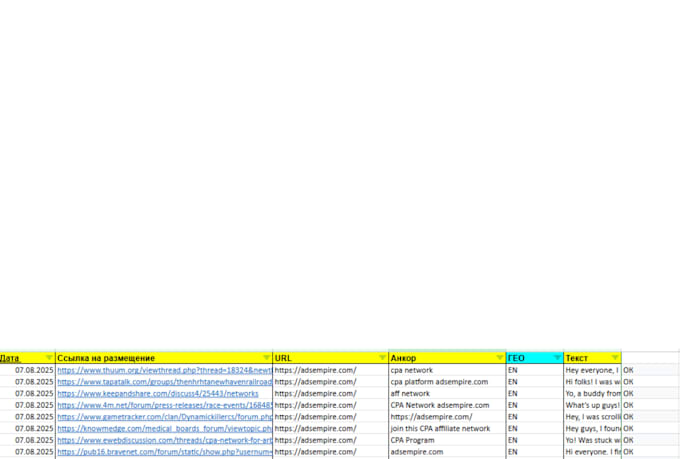Select the 'Hey guys, I found' text cell
The width and height of the screenshot is (680, 459).
tap(592, 429)
